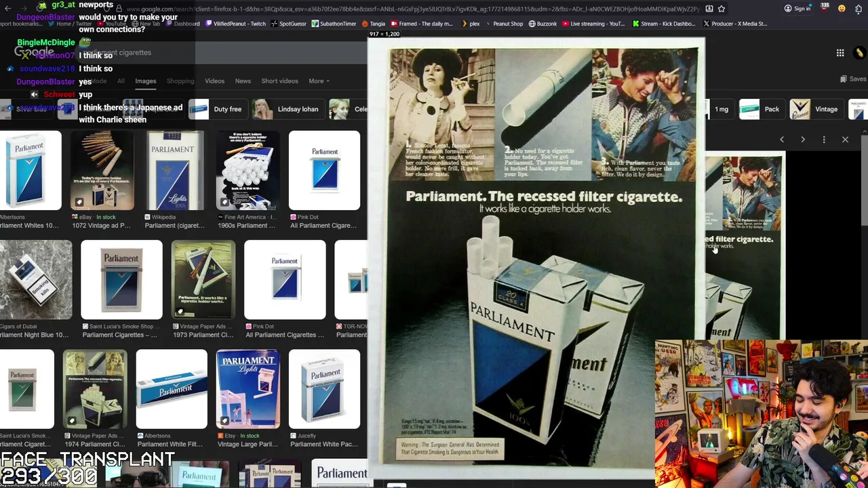Open Etsy Parliament Lights poster thumbnail
868x488 pixels.
pos(248,389)
